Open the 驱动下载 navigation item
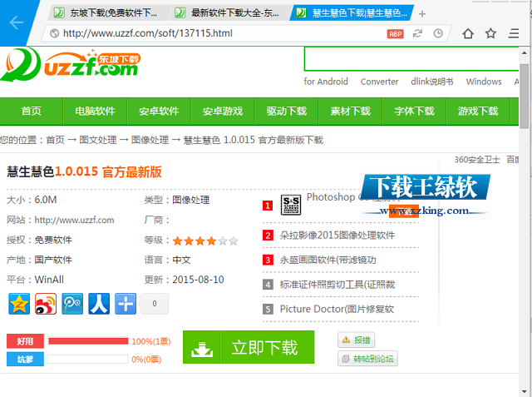The width and height of the screenshot is (532, 397). (x=286, y=111)
